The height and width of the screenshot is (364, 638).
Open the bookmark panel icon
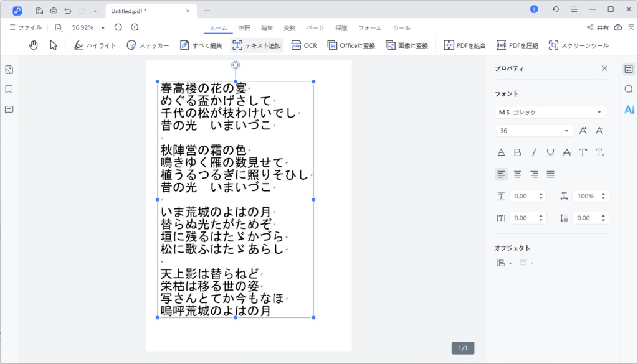click(x=9, y=89)
